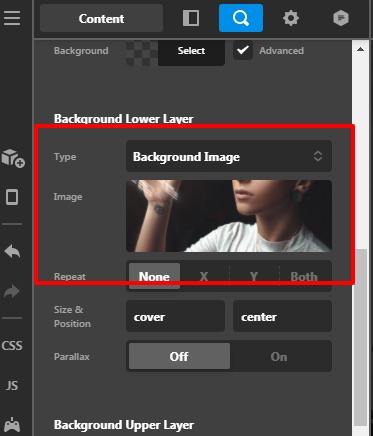Viewport: 373px width, 436px height.
Task: Open the CSS editor
Action: click(12, 345)
